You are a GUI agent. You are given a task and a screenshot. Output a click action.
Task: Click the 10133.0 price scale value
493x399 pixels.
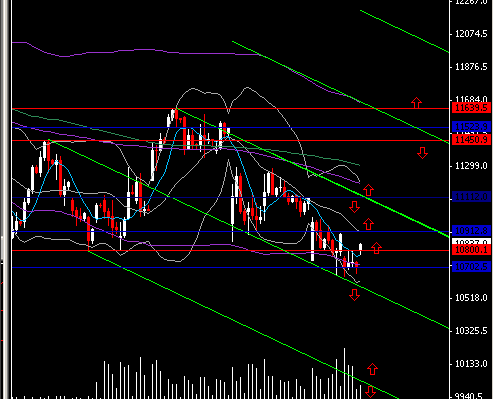(471, 364)
